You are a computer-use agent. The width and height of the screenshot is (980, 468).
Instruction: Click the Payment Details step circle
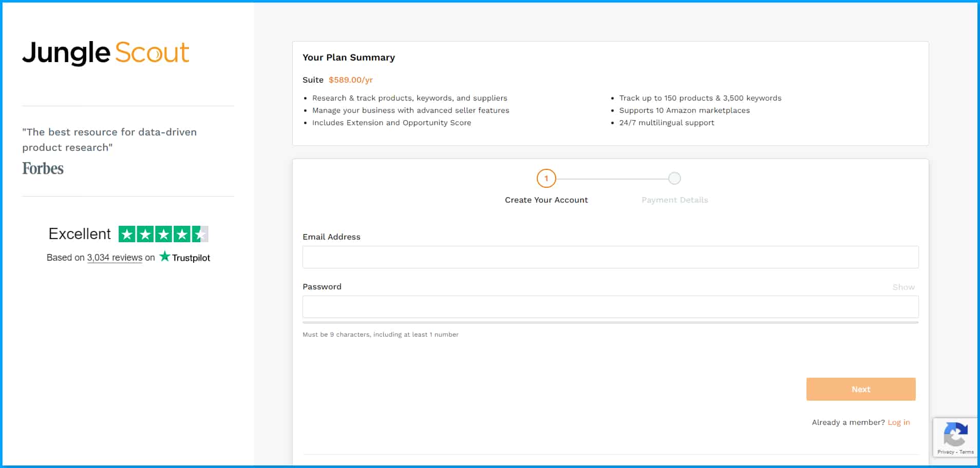(674, 179)
